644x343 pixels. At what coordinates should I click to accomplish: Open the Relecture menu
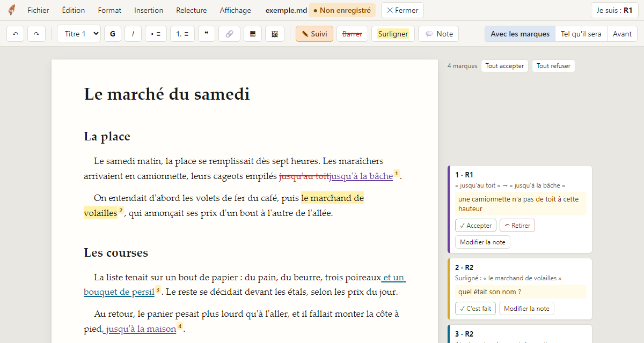(192, 10)
